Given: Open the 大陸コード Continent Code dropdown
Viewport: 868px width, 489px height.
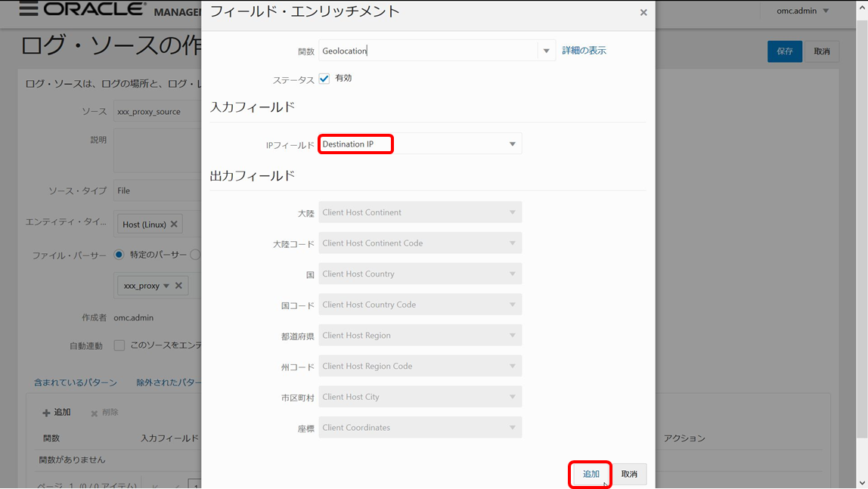Looking at the screenshot, I should pyautogui.click(x=420, y=243).
